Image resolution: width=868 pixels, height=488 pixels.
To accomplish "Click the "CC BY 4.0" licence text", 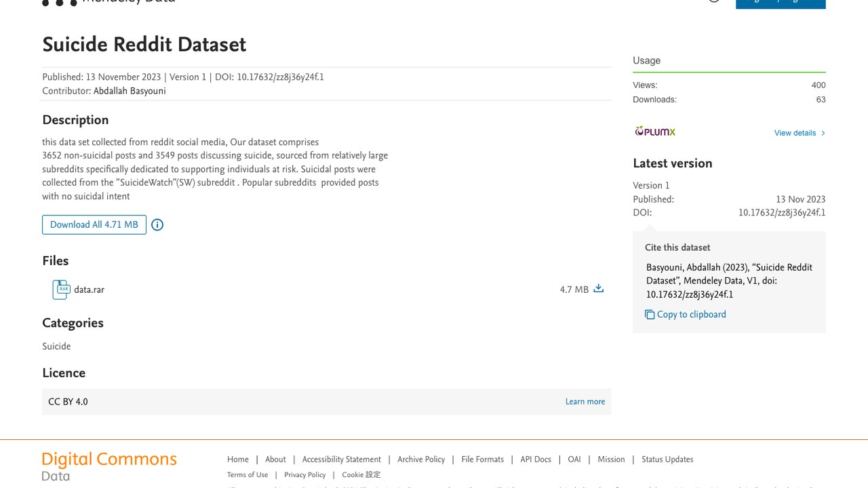I will [68, 402].
